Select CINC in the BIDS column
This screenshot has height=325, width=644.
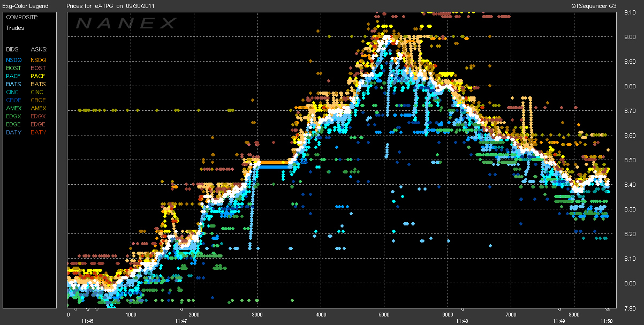13,92
